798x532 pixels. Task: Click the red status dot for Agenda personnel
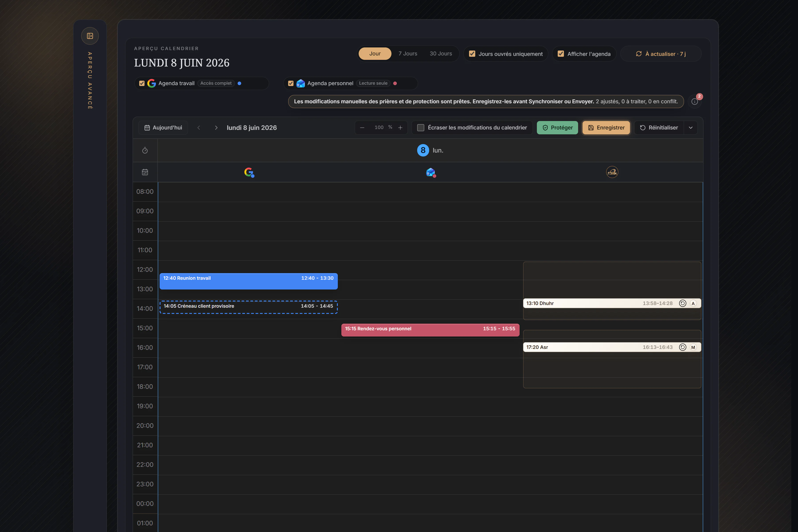(x=395, y=84)
